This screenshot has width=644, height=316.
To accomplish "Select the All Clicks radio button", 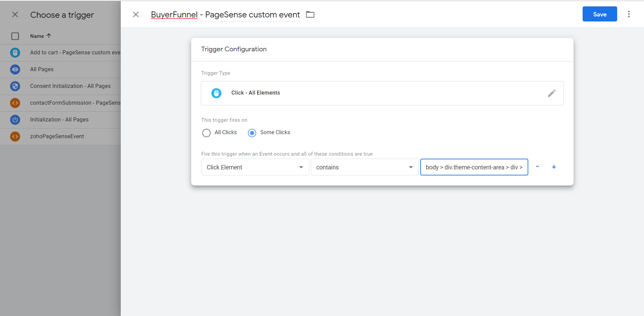I will 206,133.
